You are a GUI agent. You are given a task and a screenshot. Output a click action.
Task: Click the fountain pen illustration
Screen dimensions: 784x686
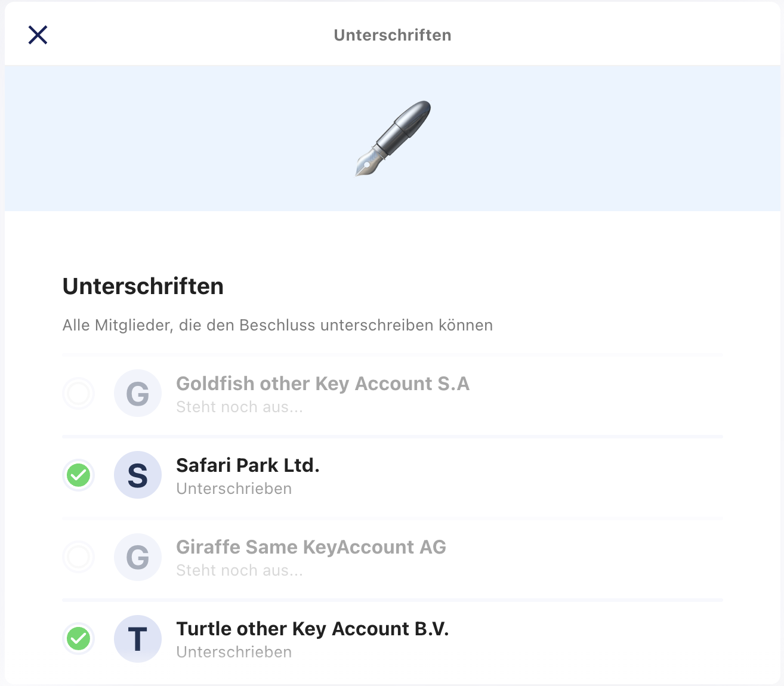(x=393, y=138)
